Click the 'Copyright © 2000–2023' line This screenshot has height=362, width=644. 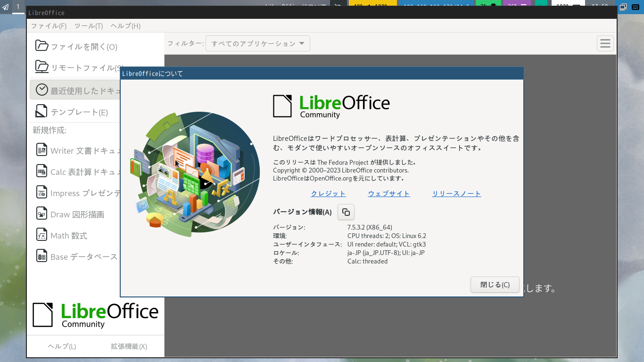(x=341, y=170)
